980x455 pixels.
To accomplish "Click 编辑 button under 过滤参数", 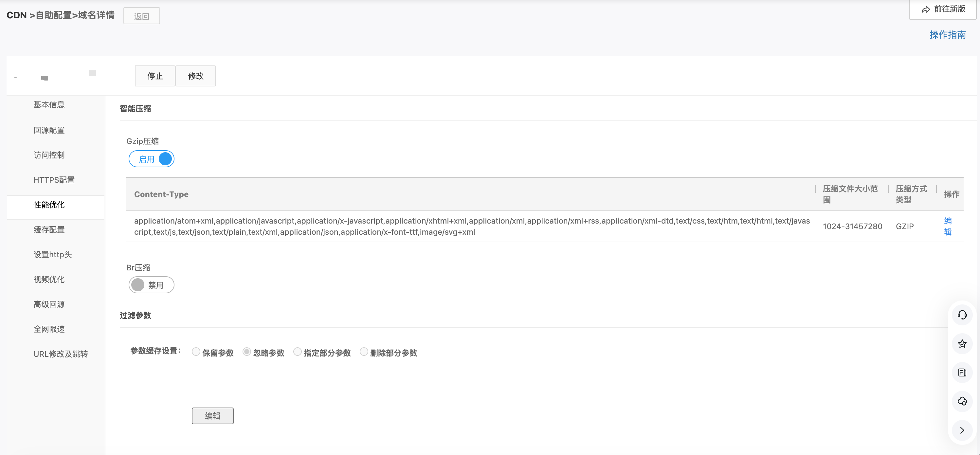I will [x=212, y=416].
